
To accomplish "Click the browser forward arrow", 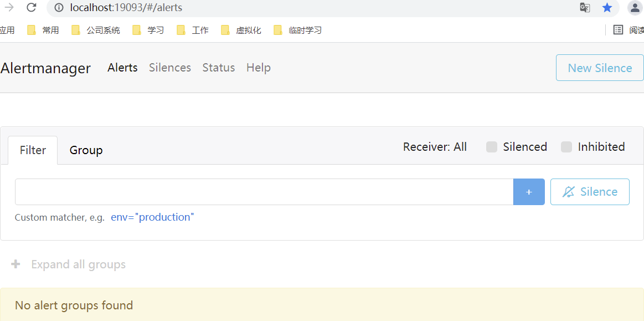I will point(9,7).
